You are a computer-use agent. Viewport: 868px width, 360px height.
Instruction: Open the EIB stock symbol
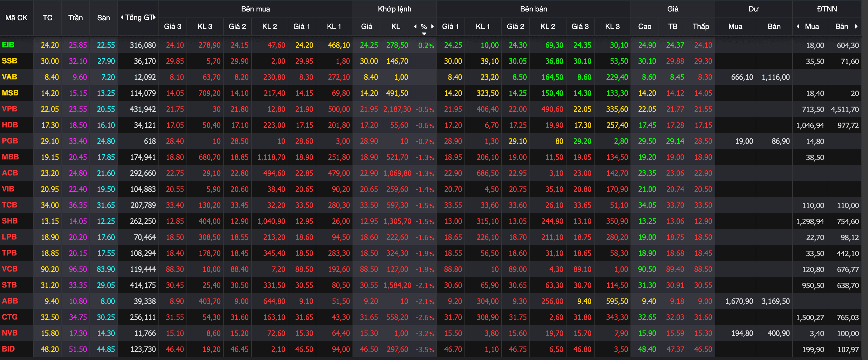click(8, 45)
